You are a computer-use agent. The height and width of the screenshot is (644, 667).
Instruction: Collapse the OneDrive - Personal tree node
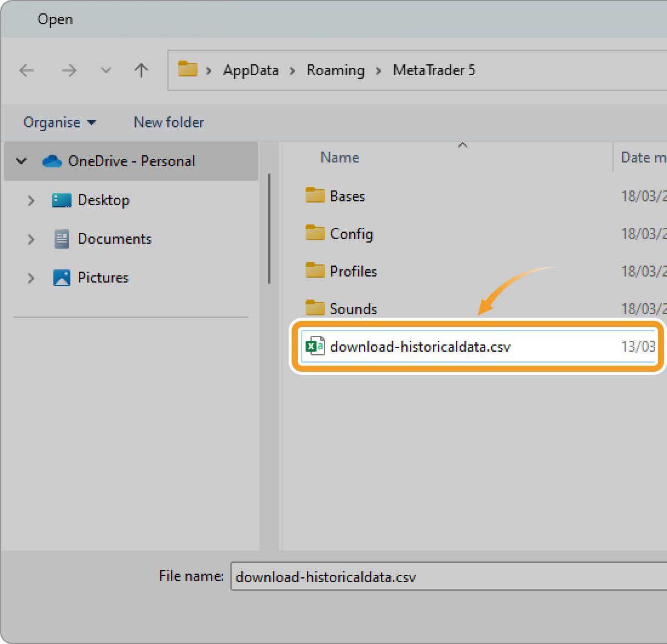coord(21,161)
